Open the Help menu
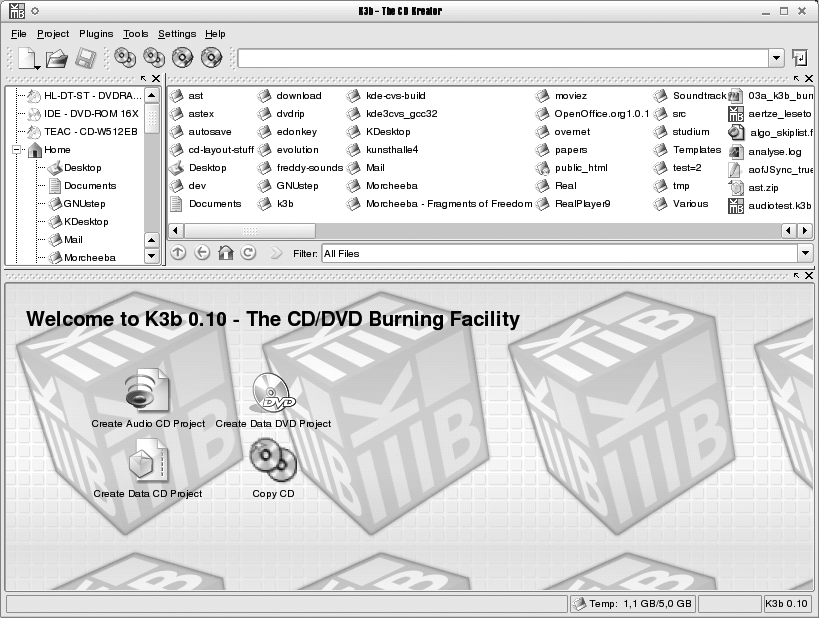819x618 pixels. (x=215, y=34)
